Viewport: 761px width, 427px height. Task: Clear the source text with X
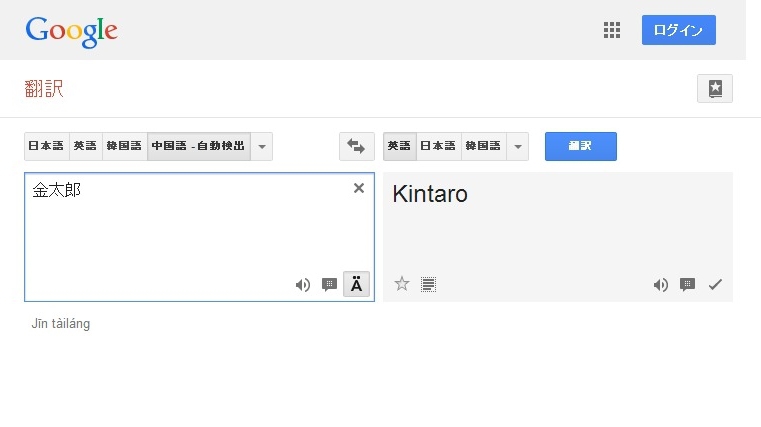(x=359, y=188)
